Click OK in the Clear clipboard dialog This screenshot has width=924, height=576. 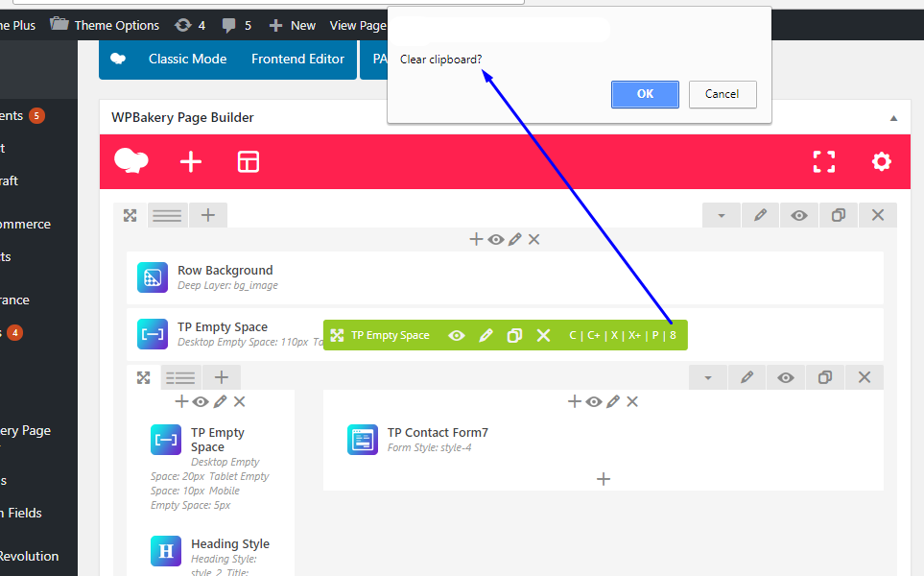pyautogui.click(x=645, y=94)
